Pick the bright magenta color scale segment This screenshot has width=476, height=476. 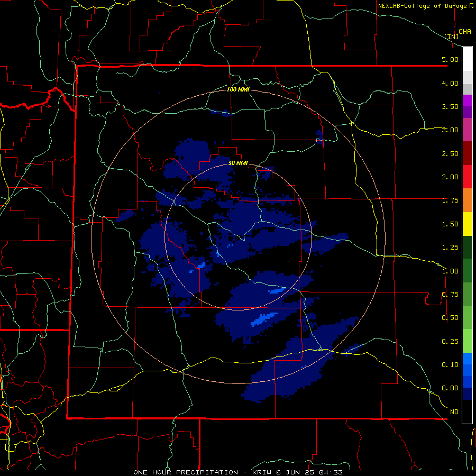[x=467, y=100]
